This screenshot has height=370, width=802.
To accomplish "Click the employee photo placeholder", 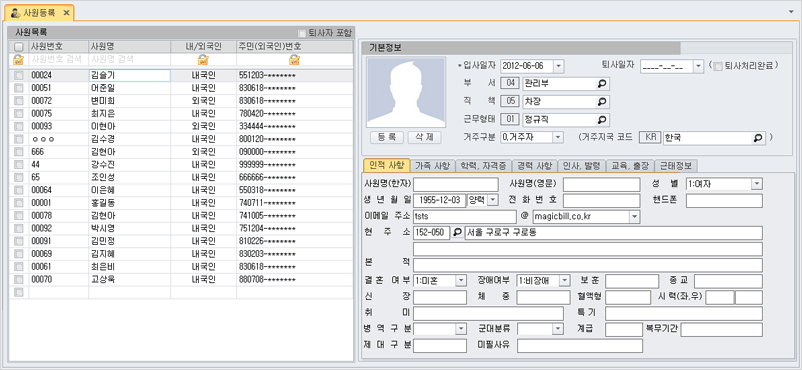I will pyautogui.click(x=406, y=93).
